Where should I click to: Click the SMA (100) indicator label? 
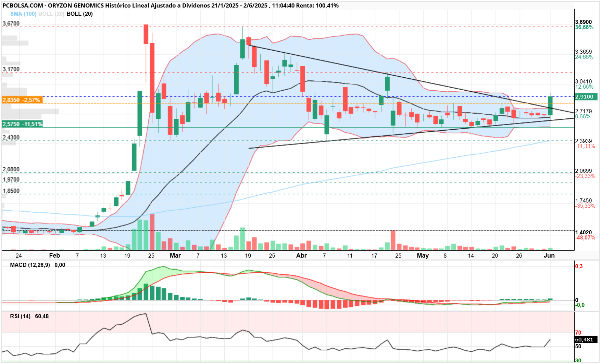[23, 14]
